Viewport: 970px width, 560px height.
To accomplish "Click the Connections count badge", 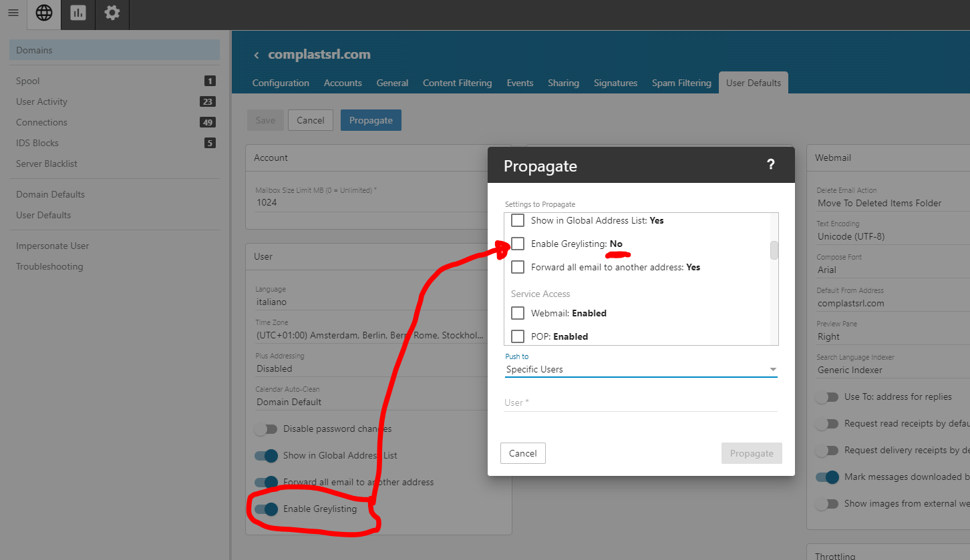I will [x=208, y=123].
